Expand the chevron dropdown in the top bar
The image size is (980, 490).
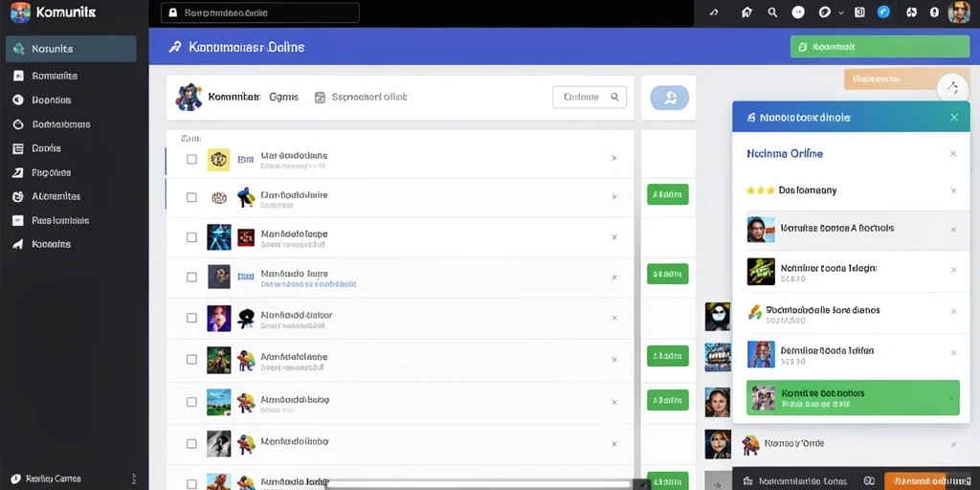pyautogui.click(x=841, y=12)
